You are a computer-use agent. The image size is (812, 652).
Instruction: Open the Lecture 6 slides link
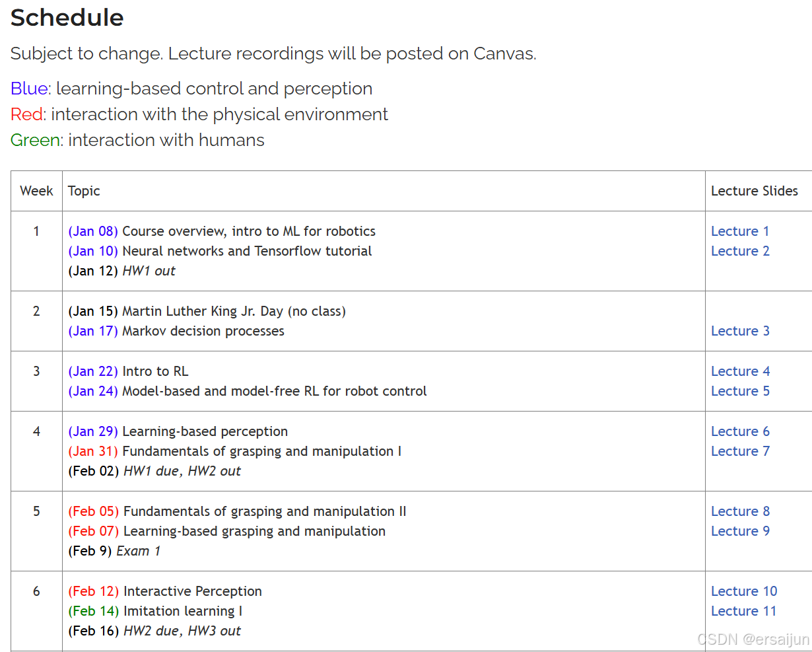coord(739,431)
